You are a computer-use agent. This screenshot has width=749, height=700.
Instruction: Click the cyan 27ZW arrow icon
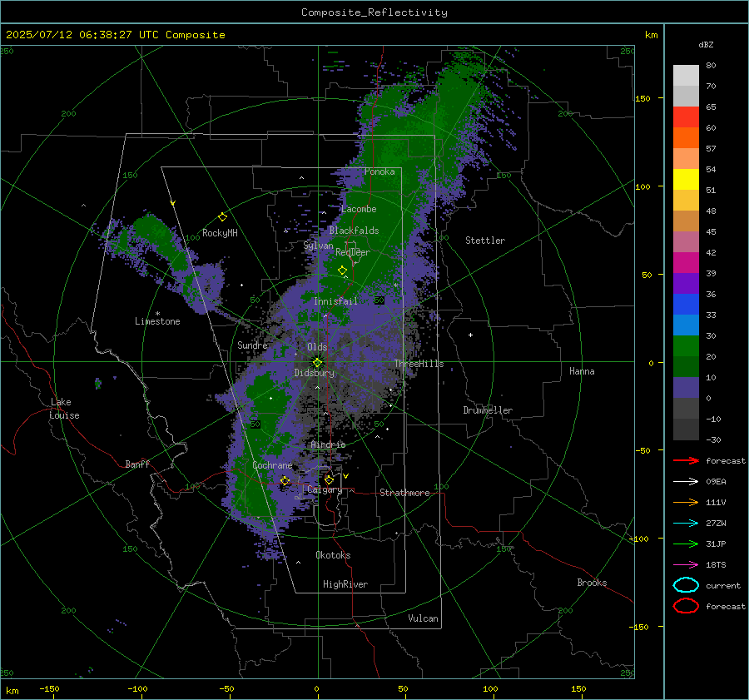pos(686,524)
